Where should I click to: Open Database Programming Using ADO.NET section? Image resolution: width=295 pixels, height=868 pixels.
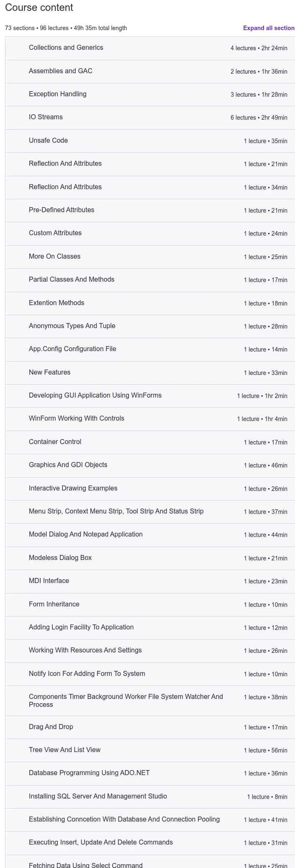click(x=150, y=773)
